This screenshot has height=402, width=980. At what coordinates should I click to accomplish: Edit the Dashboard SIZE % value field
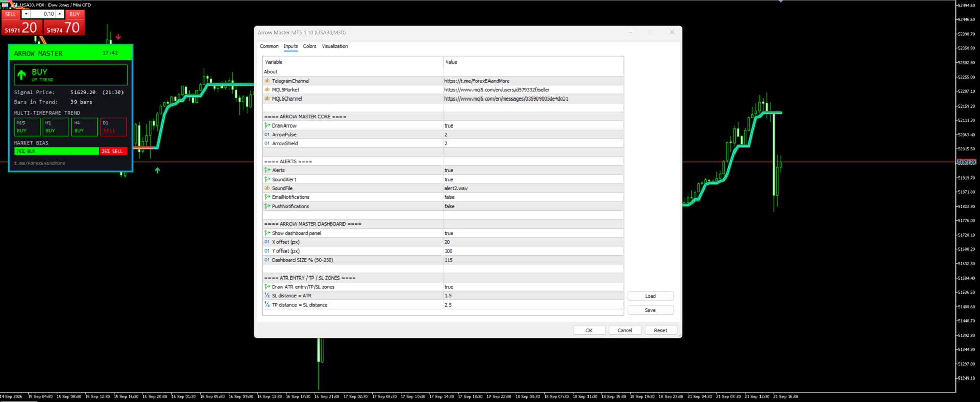[x=533, y=260]
